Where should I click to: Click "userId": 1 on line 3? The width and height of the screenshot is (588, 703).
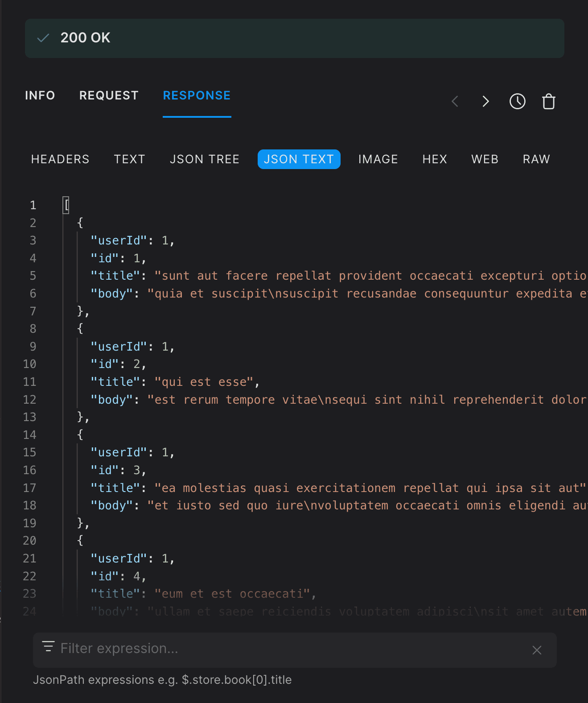(132, 240)
